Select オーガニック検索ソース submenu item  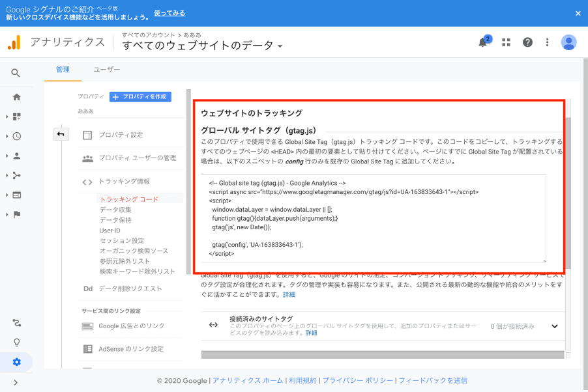pos(134,251)
